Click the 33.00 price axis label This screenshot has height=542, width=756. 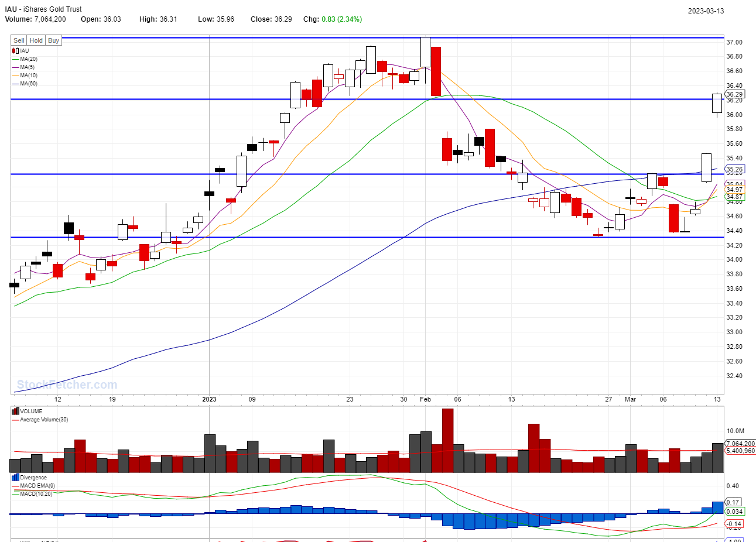coord(734,332)
